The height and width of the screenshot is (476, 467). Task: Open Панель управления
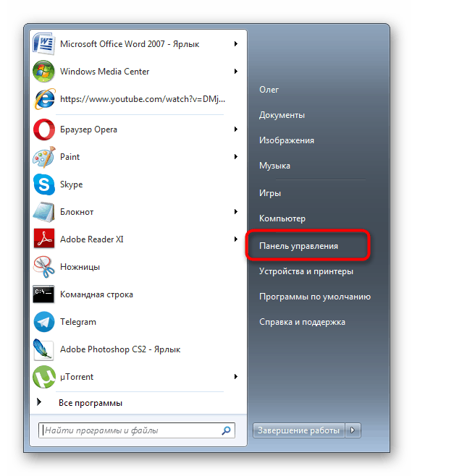click(299, 246)
